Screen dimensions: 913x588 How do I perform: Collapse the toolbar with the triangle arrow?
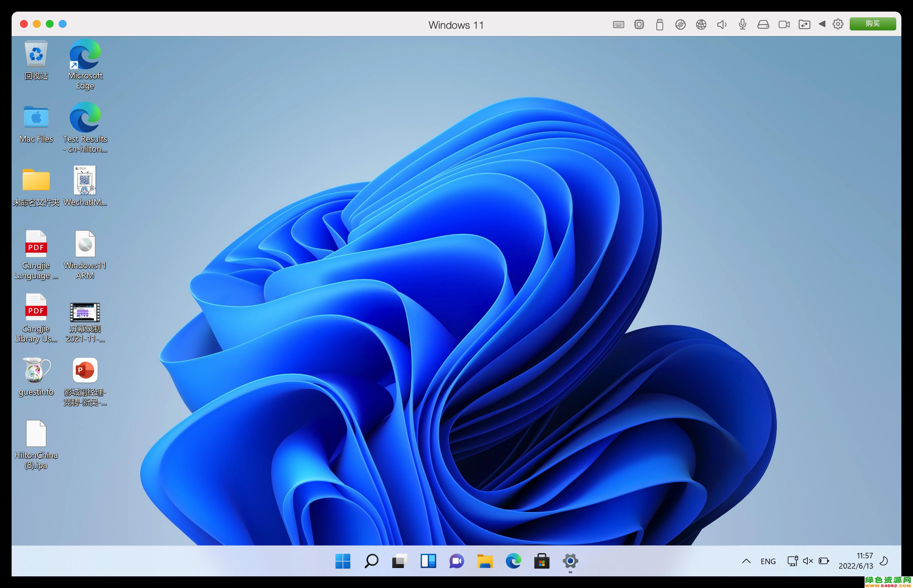coord(822,24)
